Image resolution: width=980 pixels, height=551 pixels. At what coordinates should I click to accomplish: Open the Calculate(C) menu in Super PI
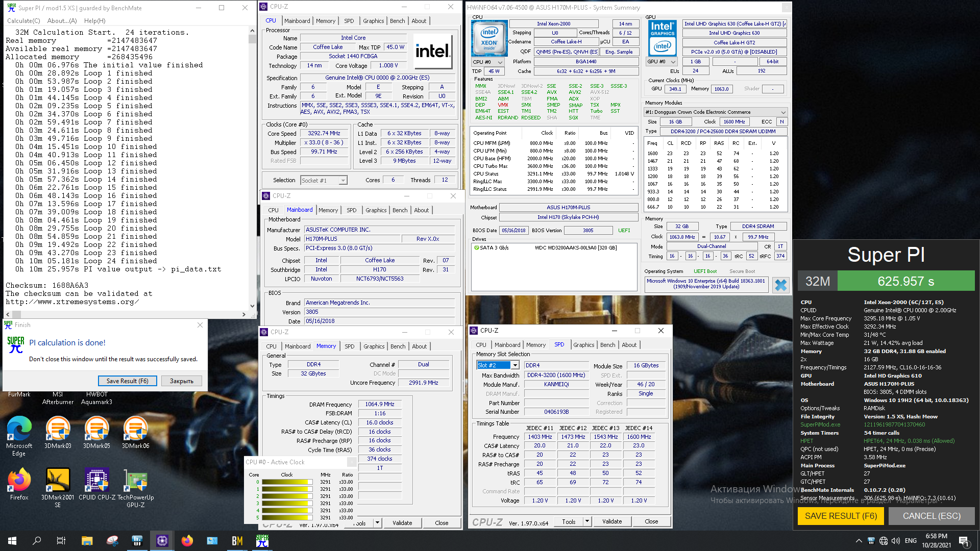click(23, 21)
